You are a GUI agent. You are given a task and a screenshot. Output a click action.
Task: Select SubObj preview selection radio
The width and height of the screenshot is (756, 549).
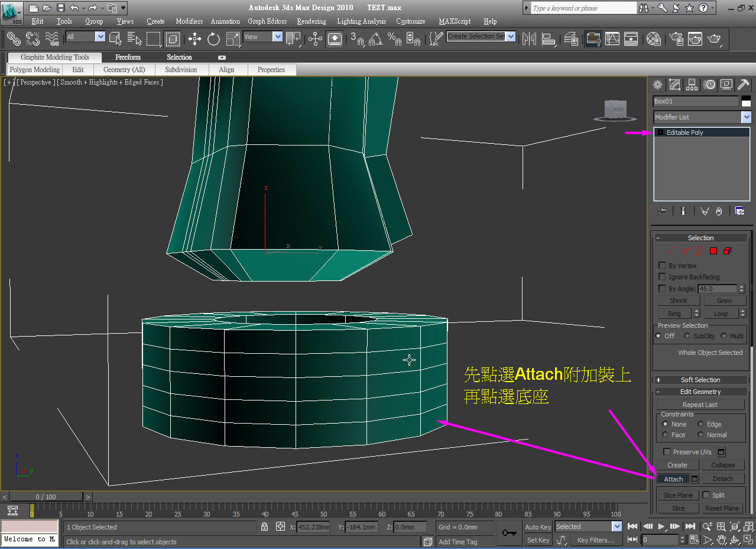pos(687,336)
